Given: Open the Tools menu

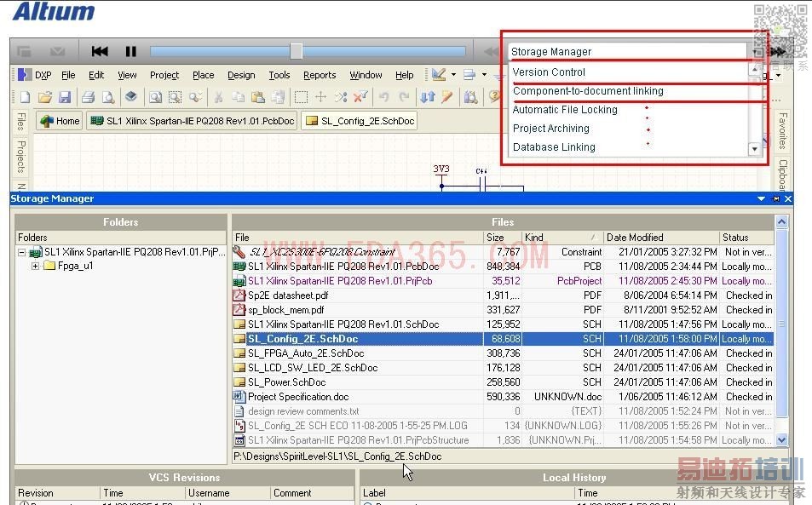Looking at the screenshot, I should click(x=279, y=75).
